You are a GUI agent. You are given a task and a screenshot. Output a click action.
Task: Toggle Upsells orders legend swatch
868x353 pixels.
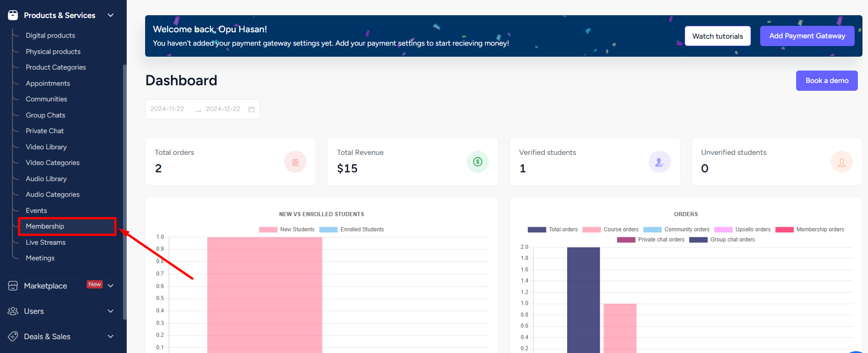point(723,229)
